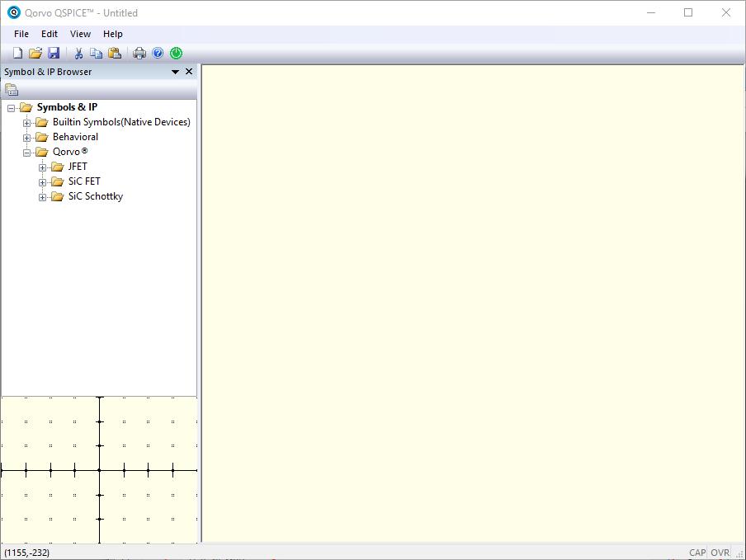Viewport: 746px width, 560px height.
Task: Select Builtin Symbols(Native Devices) item
Action: pyautogui.click(x=121, y=122)
